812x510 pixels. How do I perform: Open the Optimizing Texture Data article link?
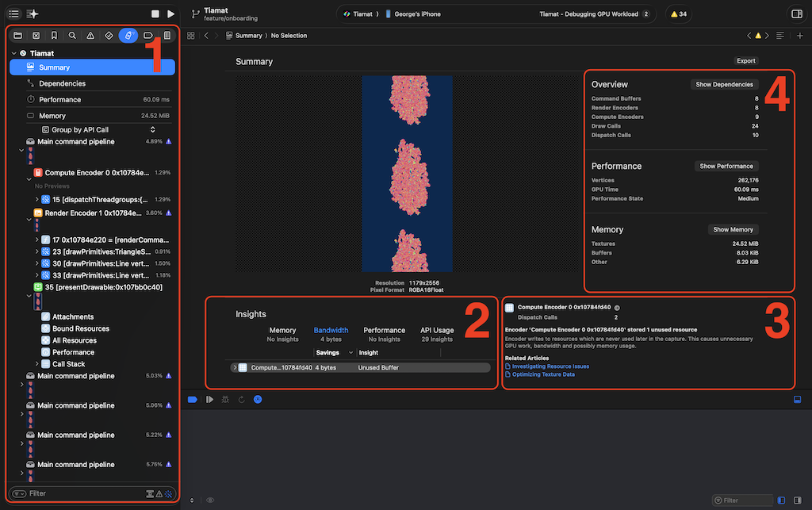(x=543, y=374)
